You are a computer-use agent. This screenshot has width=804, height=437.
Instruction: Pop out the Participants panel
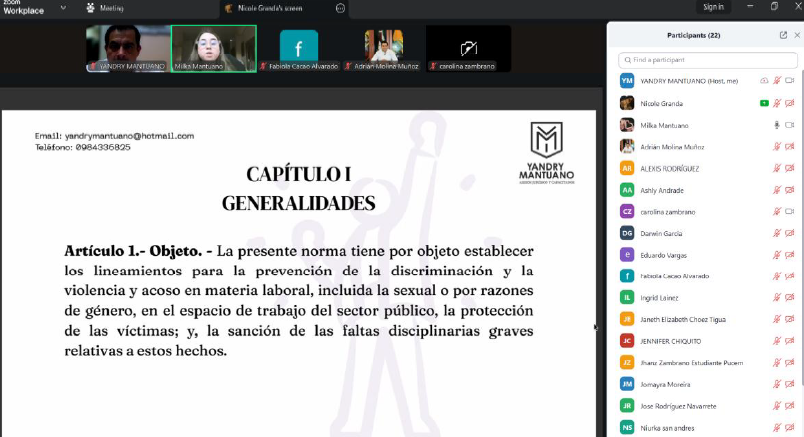783,35
